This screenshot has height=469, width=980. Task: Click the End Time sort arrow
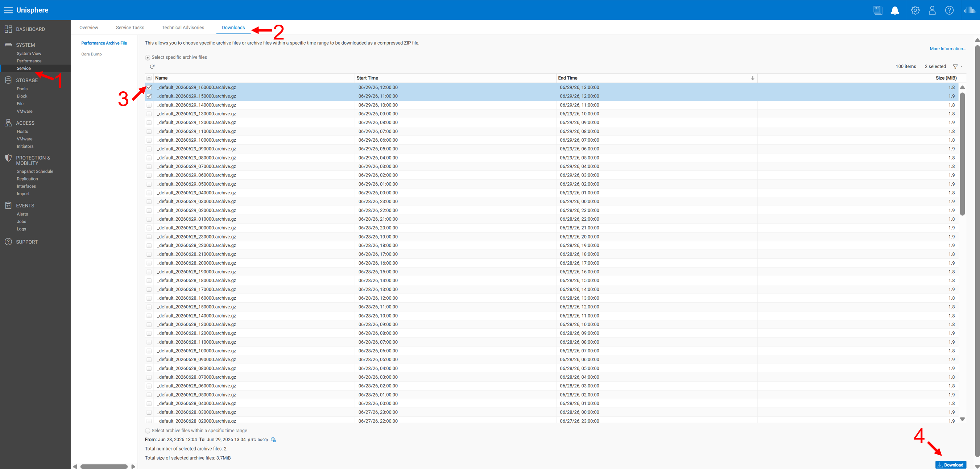pos(753,78)
